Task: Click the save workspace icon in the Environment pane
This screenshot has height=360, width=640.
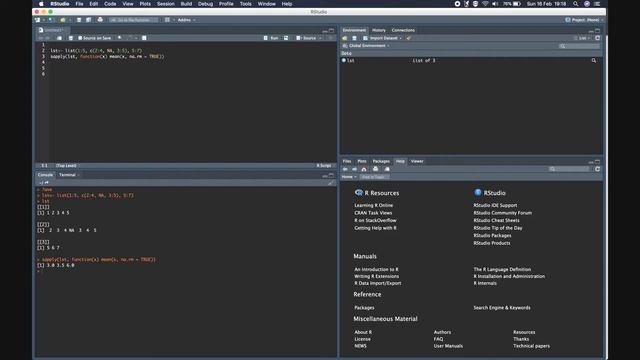Action: click(x=354, y=38)
